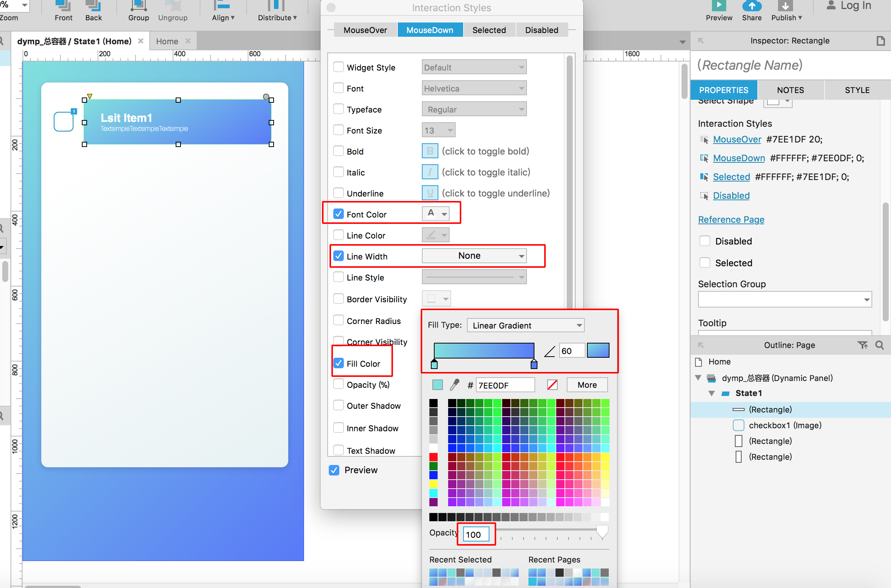Collapse the State1 tree node
Image resolution: width=891 pixels, height=588 pixels.
[712, 393]
